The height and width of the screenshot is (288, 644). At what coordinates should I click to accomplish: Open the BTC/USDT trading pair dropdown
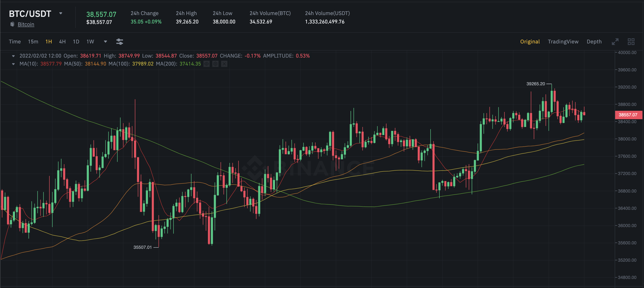[61, 14]
